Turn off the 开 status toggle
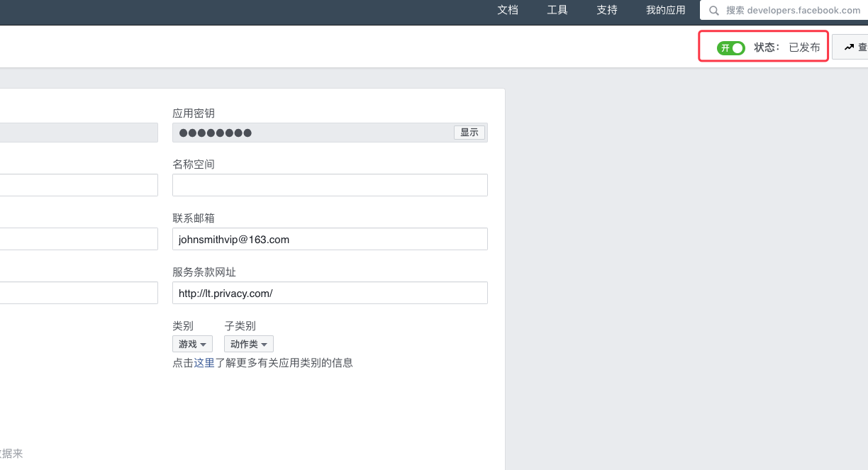The height and width of the screenshot is (470, 868). point(731,47)
